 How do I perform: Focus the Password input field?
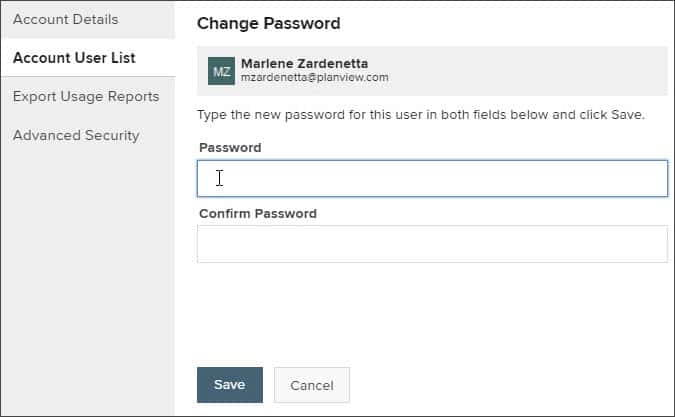click(432, 179)
